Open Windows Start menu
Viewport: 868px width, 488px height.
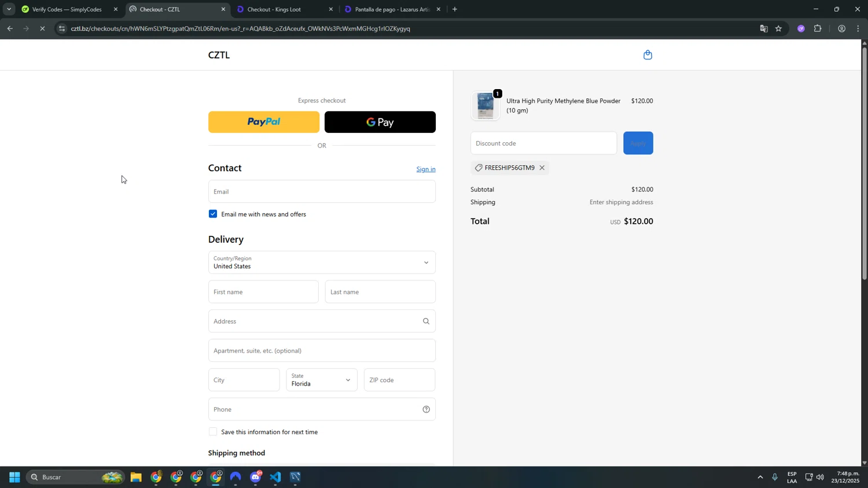[x=14, y=477]
